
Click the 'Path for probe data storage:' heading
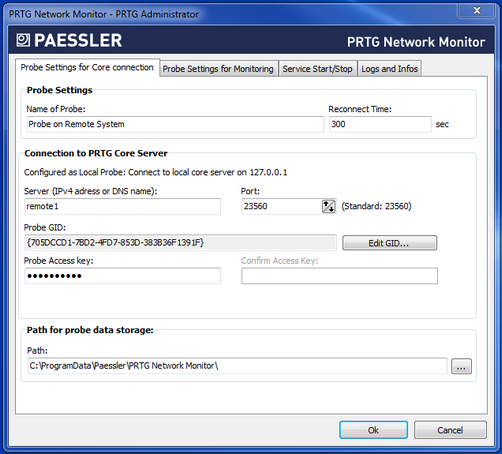[x=90, y=330]
